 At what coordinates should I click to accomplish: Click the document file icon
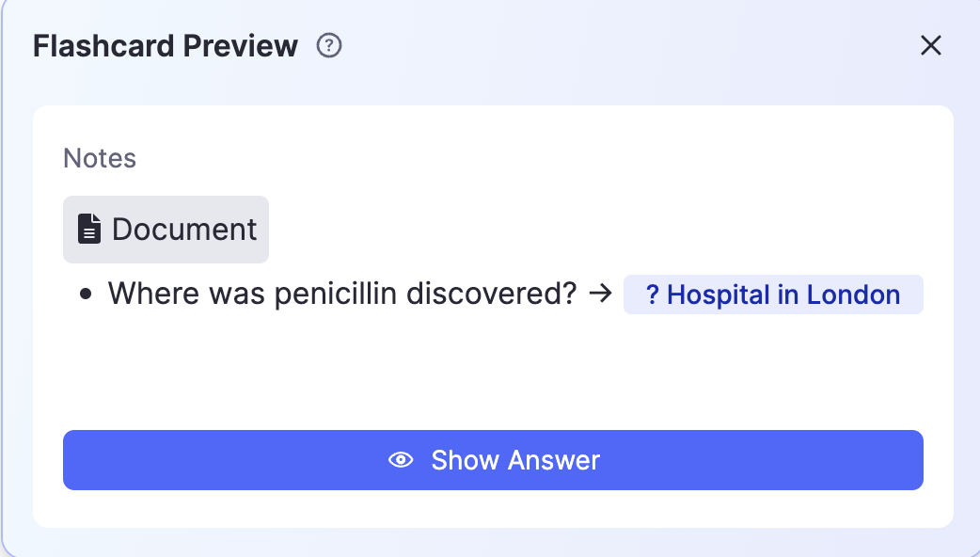click(x=89, y=229)
